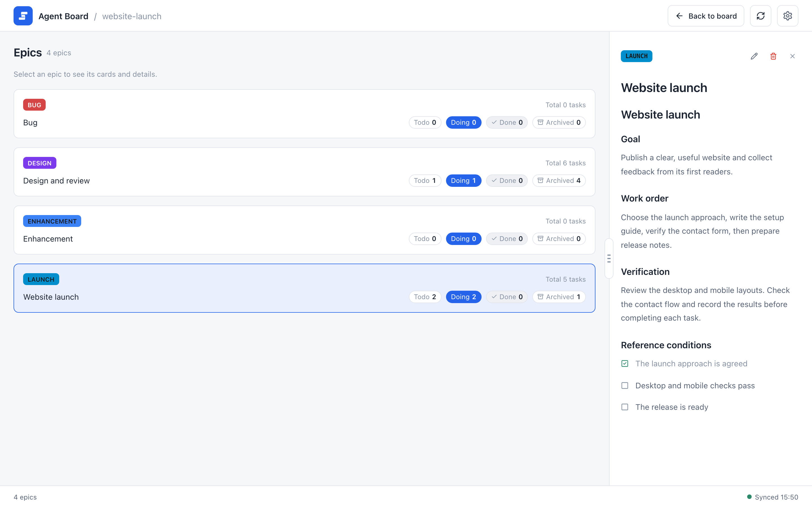The image size is (812, 508).
Task: Click Doing 2 chip in Website launch row
Action: pyautogui.click(x=464, y=297)
